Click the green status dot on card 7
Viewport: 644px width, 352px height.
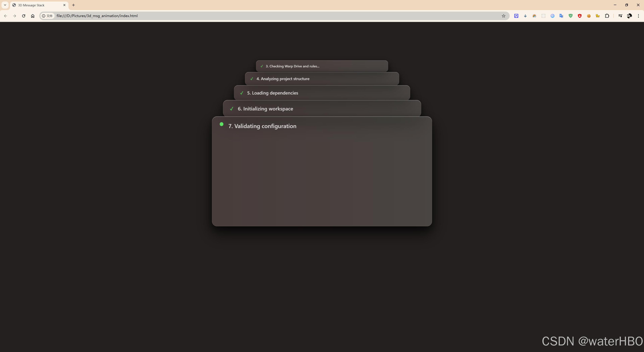click(x=222, y=124)
